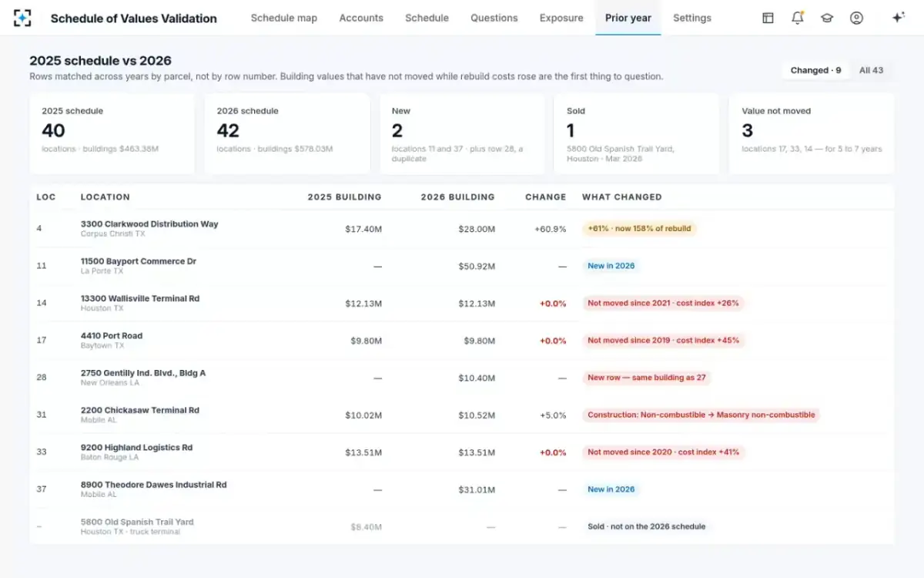Select 11500 Bayport Commerce Dr row

click(462, 266)
